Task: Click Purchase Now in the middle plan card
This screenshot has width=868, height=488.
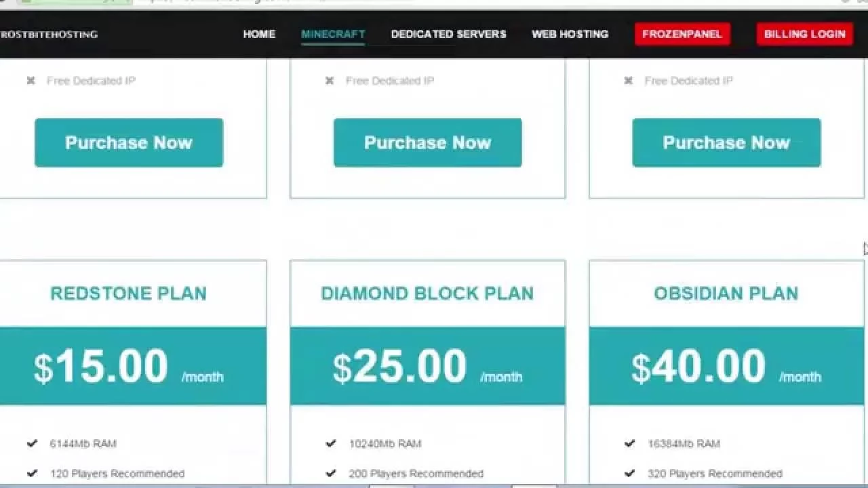Action: (428, 142)
